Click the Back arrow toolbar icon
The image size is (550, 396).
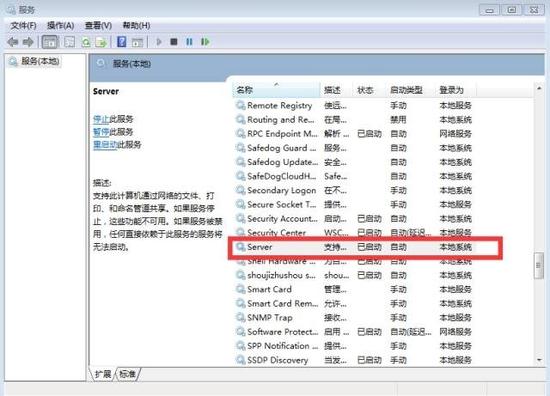(13, 42)
